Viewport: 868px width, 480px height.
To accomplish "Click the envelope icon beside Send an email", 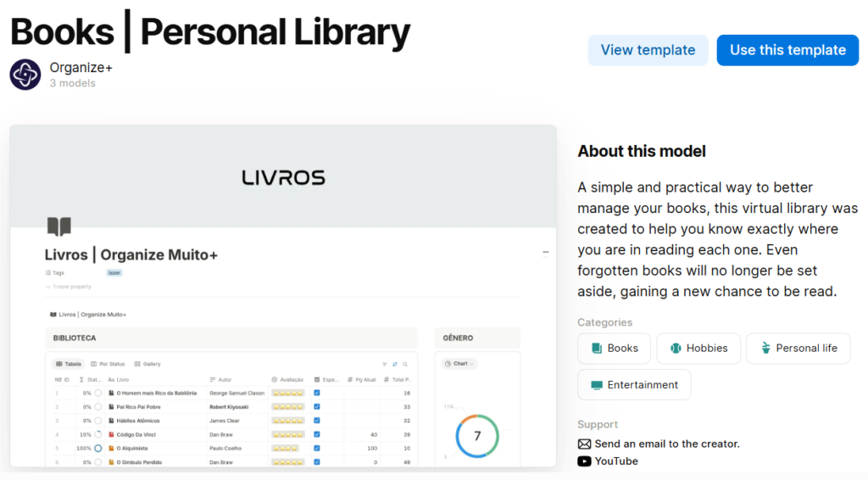I will pyautogui.click(x=584, y=444).
